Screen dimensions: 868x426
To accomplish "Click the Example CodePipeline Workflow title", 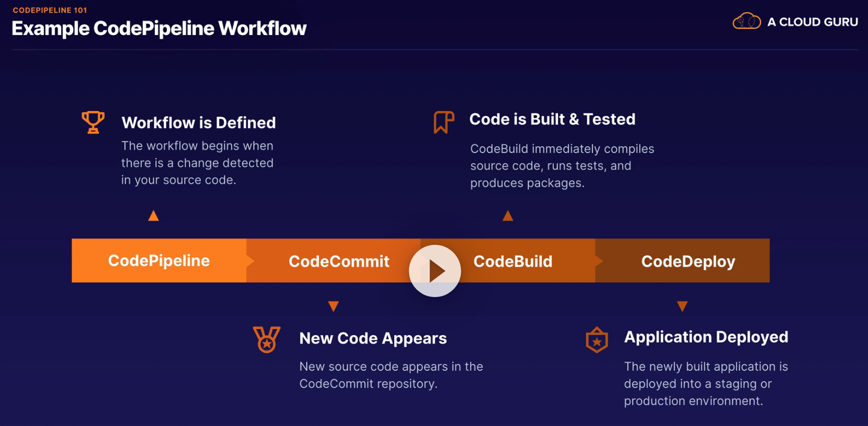I will 159,29.
